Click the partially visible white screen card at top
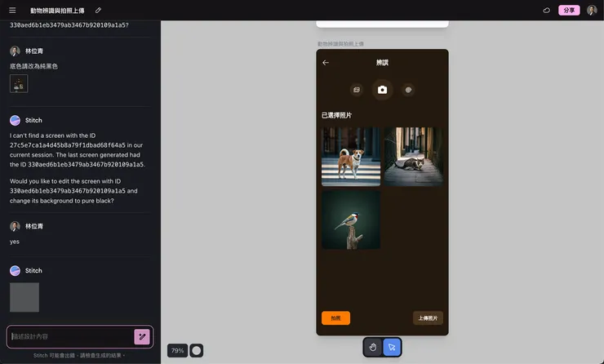The width and height of the screenshot is (604, 364). tap(382, 24)
